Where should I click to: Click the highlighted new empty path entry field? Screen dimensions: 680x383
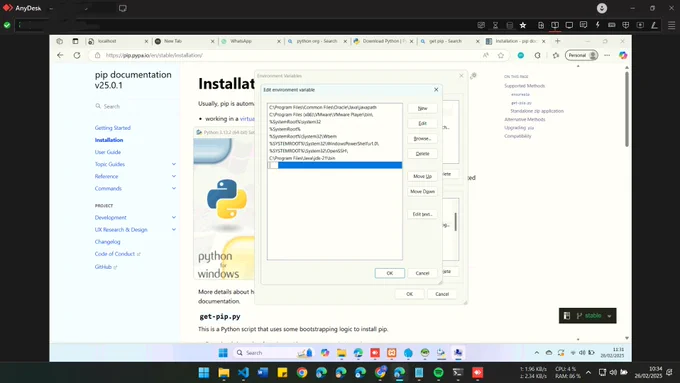(x=334, y=165)
